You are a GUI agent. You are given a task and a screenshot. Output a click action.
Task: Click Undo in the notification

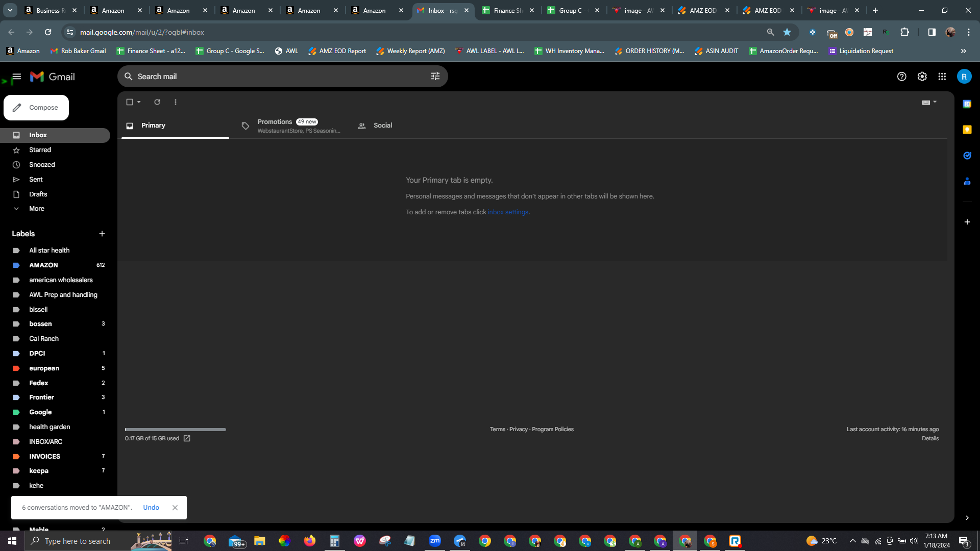point(151,508)
